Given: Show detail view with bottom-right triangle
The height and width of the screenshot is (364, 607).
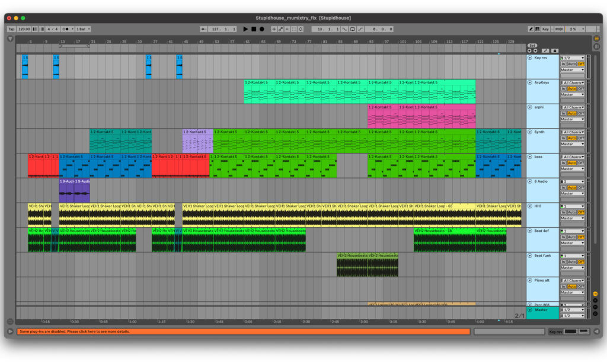Looking at the screenshot, I should (596, 331).
